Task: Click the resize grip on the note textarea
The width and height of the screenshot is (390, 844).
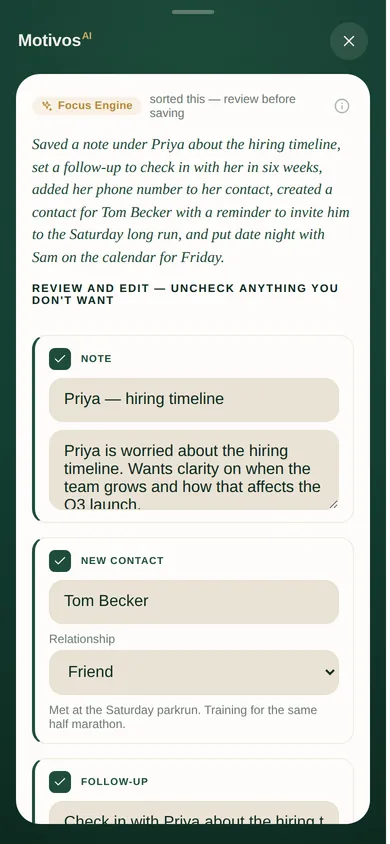Action: tap(333, 504)
